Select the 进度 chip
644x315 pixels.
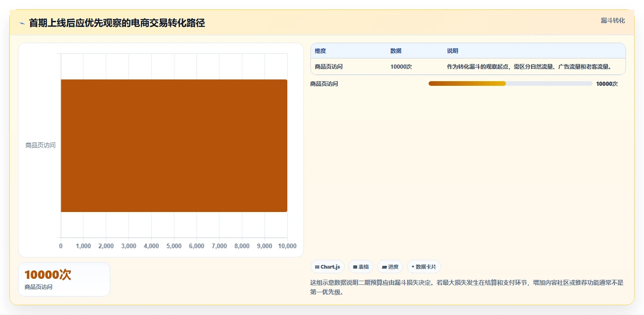coord(390,267)
